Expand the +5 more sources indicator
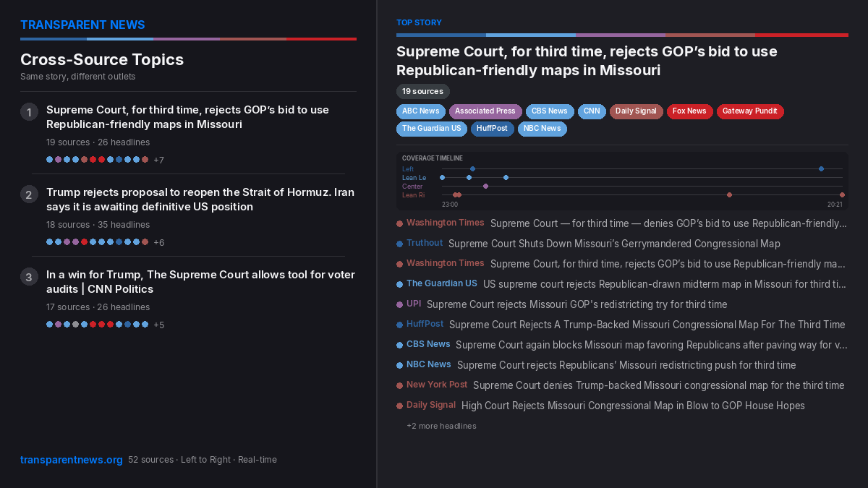The width and height of the screenshot is (868, 488). point(158,325)
